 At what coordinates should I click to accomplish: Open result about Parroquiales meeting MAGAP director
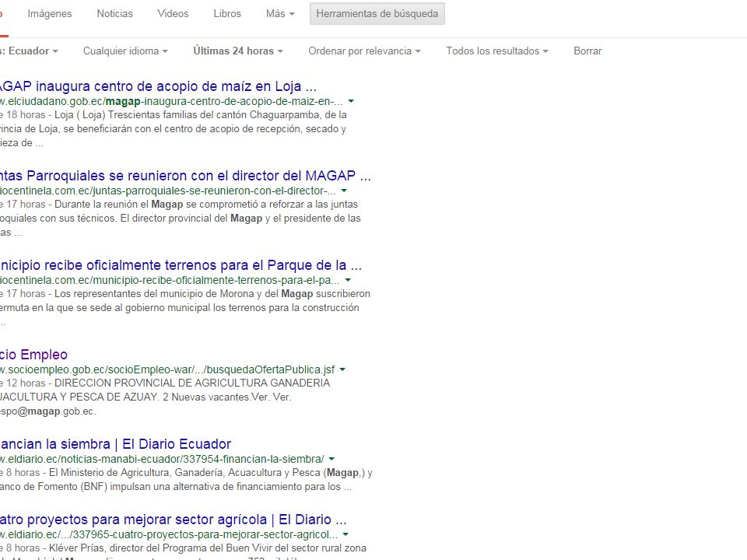click(185, 176)
